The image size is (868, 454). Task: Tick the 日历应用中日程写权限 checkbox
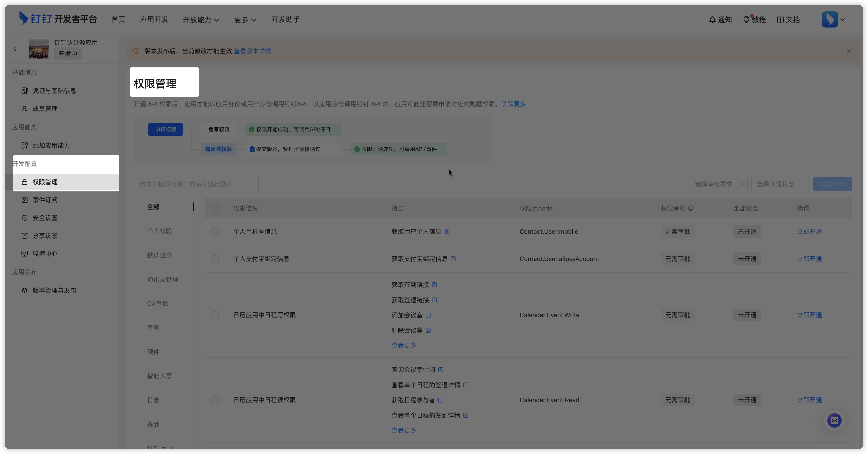tap(215, 315)
